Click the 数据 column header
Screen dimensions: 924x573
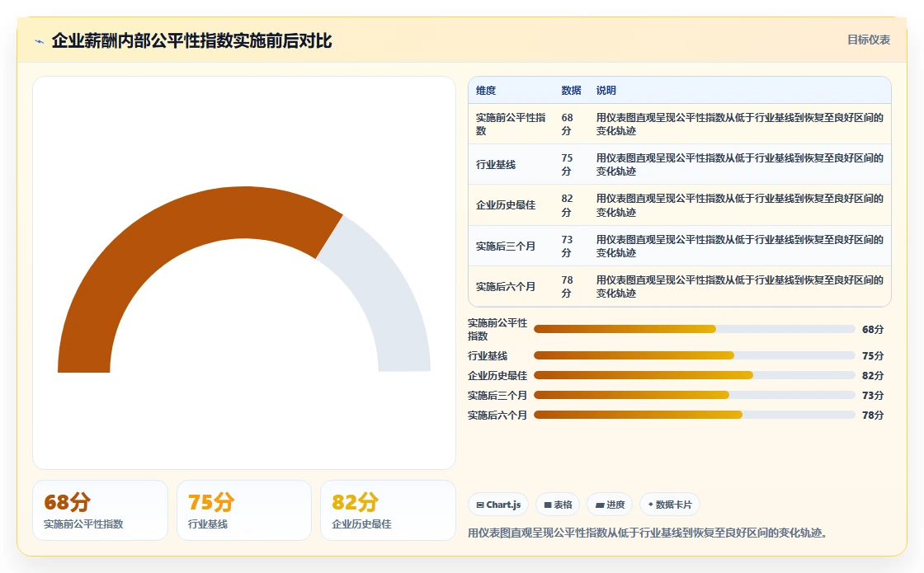click(571, 90)
